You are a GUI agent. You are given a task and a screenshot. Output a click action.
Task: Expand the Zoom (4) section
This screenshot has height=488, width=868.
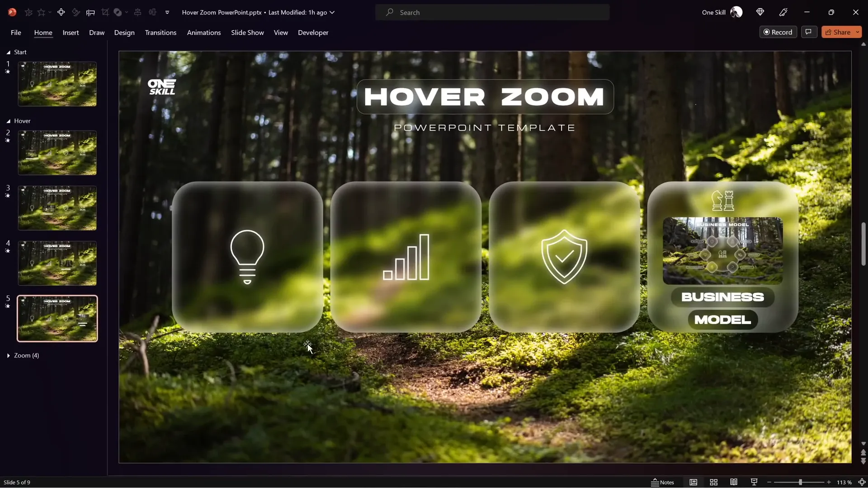pos(8,356)
